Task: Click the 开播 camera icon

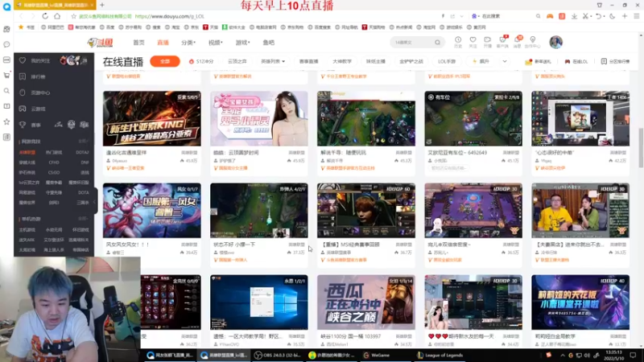Action: tap(488, 42)
